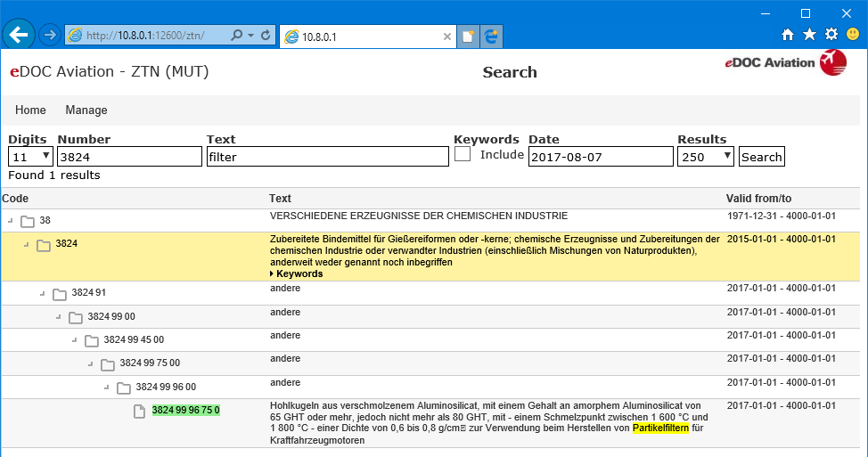This screenshot has height=457, width=868.
Task: Click document icon for 3824 99 96 75 0
Action: coord(139,411)
